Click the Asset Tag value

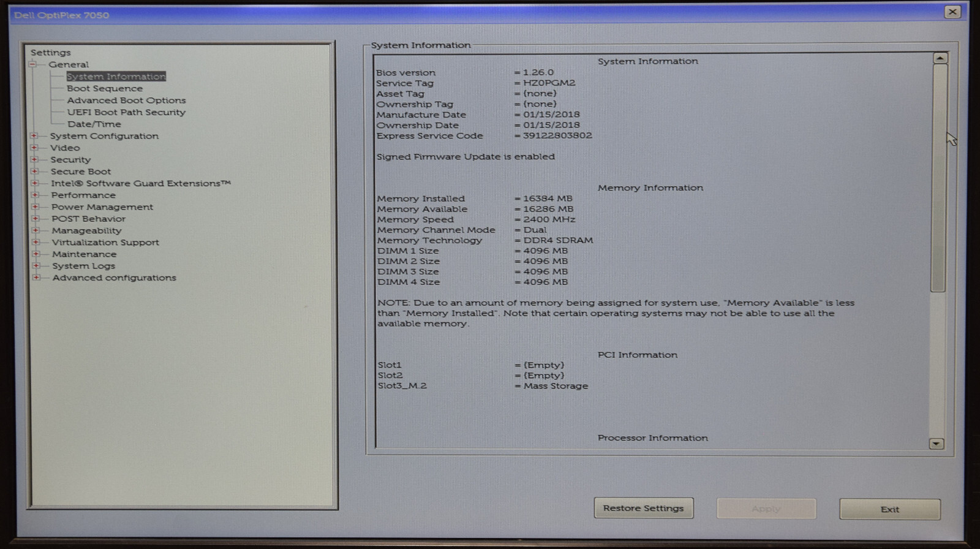click(x=540, y=93)
